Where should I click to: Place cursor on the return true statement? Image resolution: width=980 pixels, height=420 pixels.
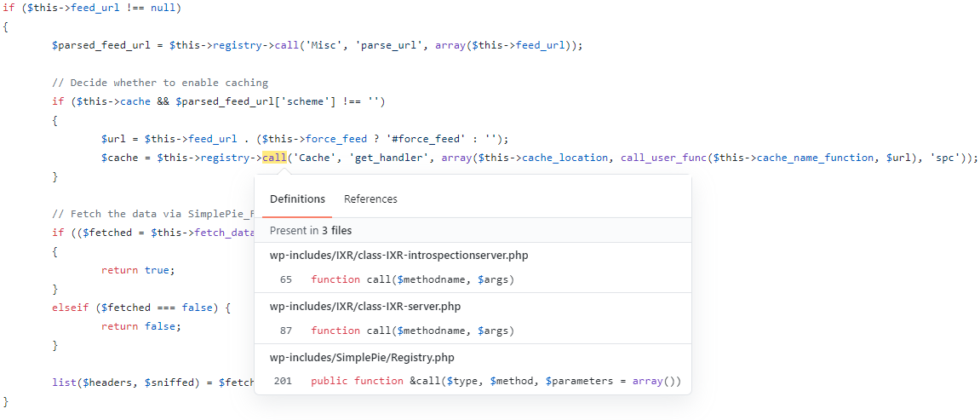point(137,270)
